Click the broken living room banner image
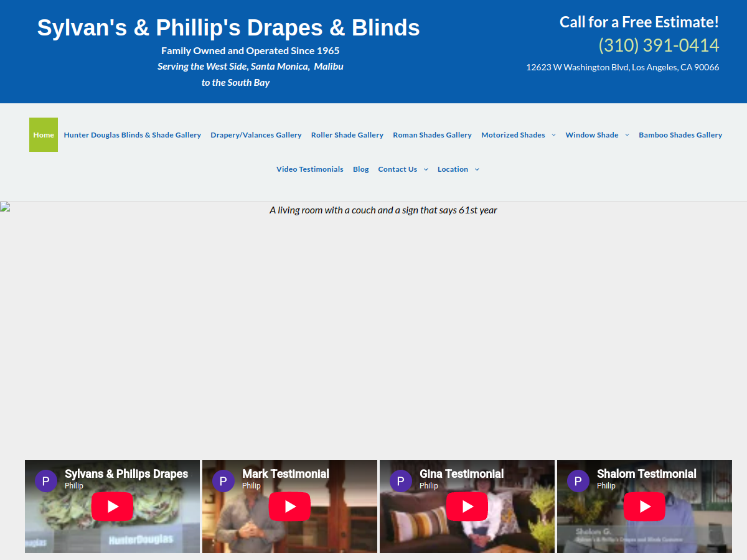This screenshot has height=560, width=747. (x=374, y=330)
